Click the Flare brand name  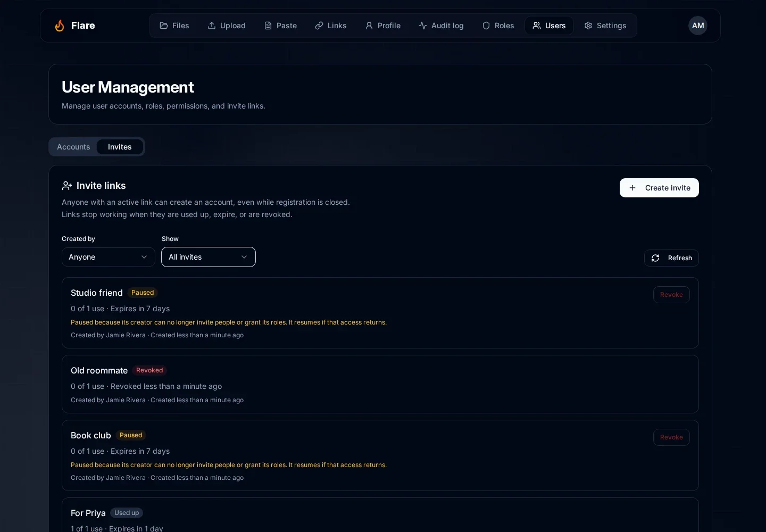(83, 26)
